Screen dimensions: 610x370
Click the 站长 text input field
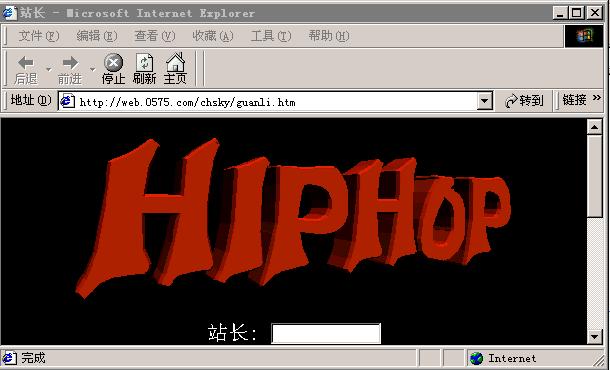[x=326, y=333]
